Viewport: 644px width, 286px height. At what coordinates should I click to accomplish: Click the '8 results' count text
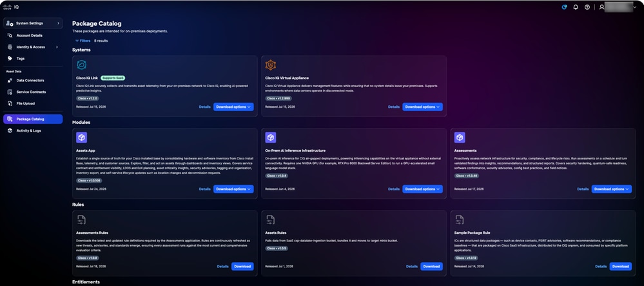pos(101,41)
